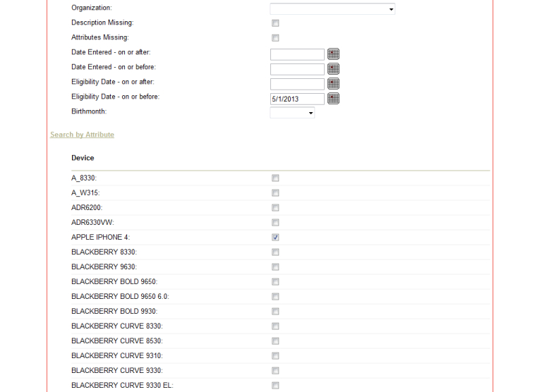The image size is (542, 392).
Task: Focus the Date Entered on or after field
Action: 297,54
